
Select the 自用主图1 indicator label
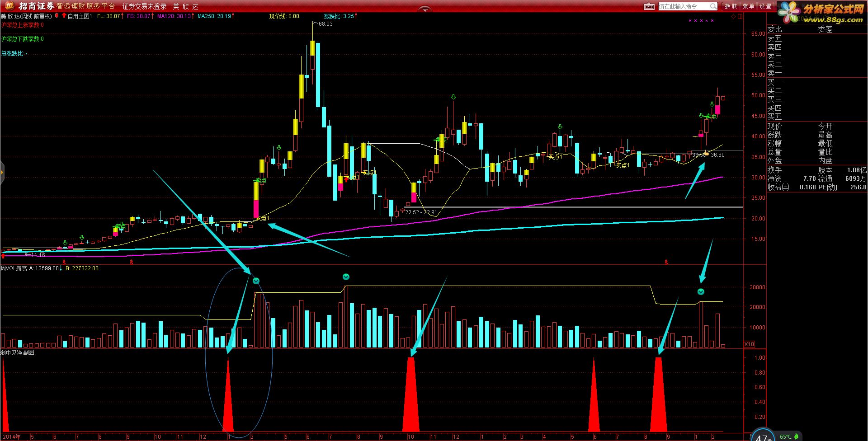coord(80,16)
